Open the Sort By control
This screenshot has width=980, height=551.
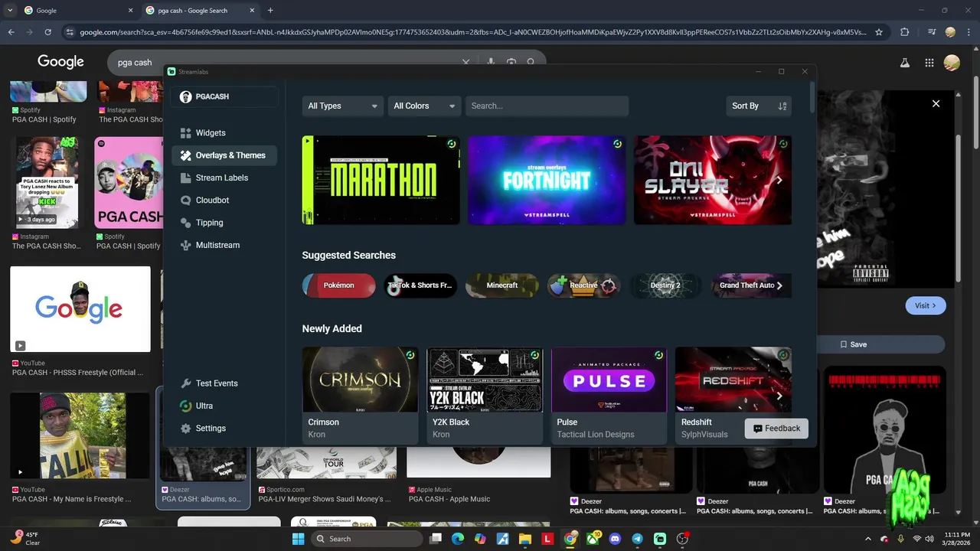point(758,106)
